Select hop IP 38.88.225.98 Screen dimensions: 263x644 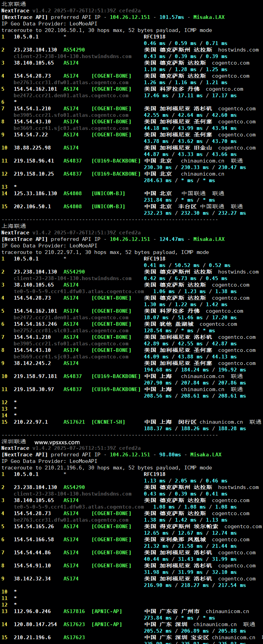click(32, 148)
